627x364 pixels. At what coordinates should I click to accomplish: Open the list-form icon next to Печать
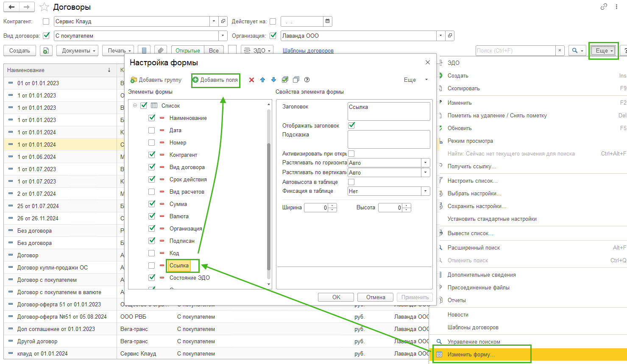click(x=144, y=50)
